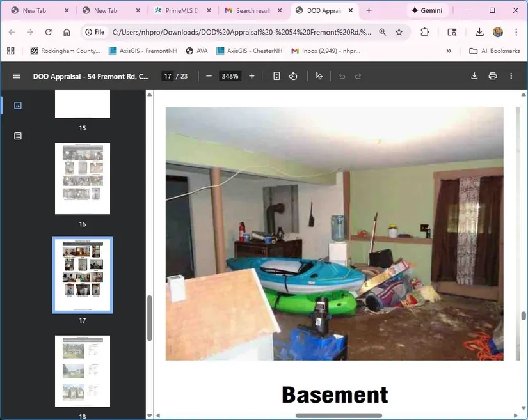This screenshot has height=420, width=528.
Task: Show the thumbnails view in sidebar
Action: [x=18, y=105]
